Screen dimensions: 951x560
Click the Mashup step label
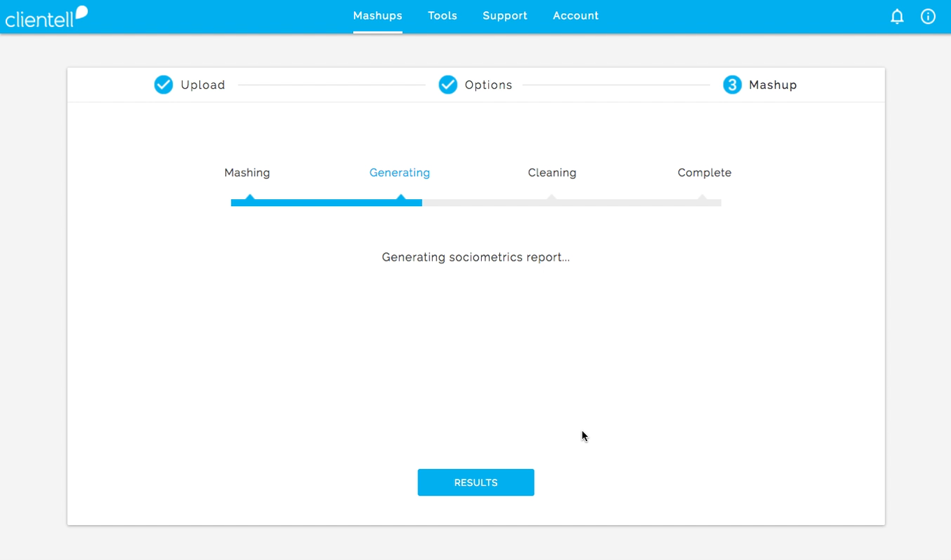(773, 85)
